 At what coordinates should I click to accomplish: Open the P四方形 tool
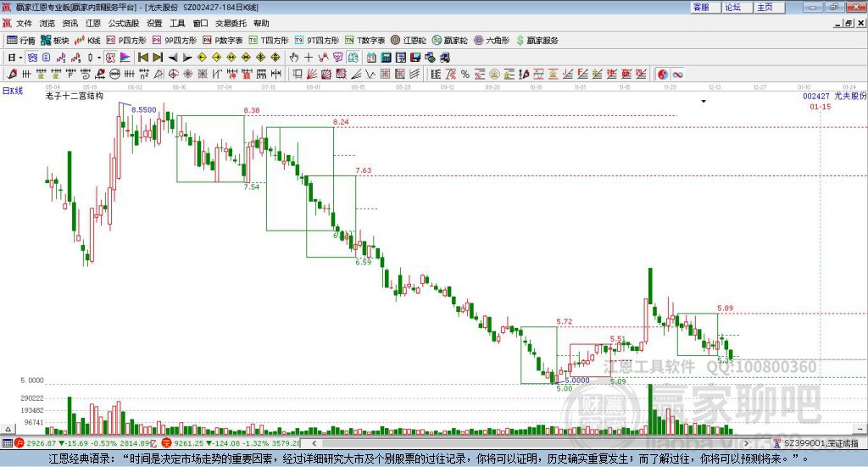[126, 41]
